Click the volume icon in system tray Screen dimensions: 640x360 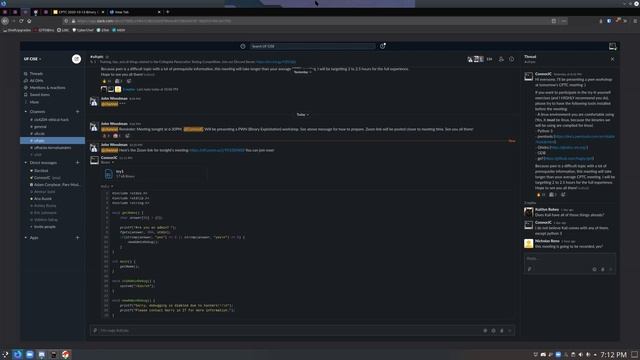[580, 354]
